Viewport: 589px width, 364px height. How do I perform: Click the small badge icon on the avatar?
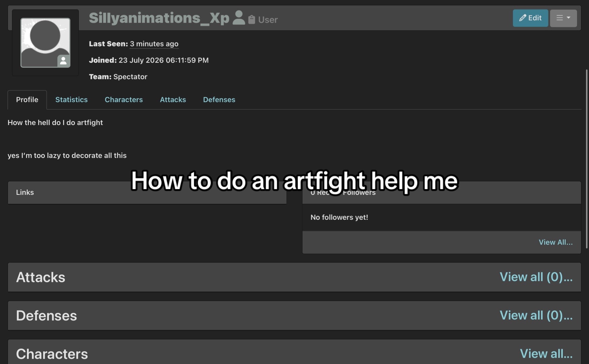pos(63,61)
